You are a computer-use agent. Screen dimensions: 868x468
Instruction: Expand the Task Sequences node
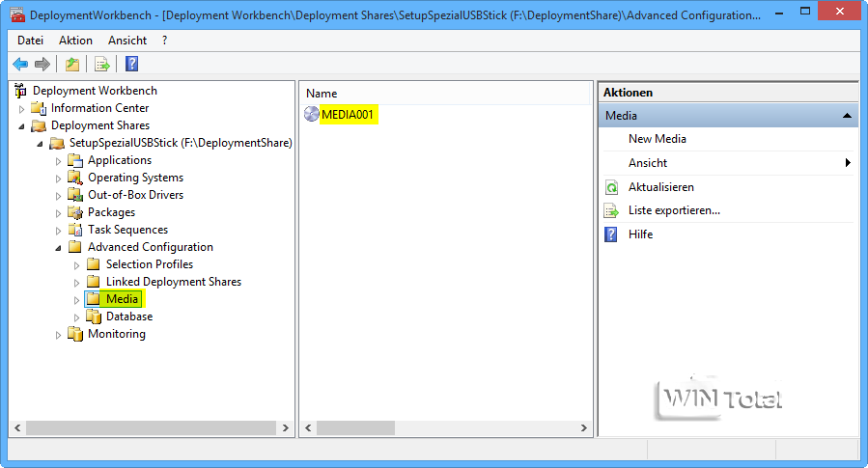[x=58, y=231]
